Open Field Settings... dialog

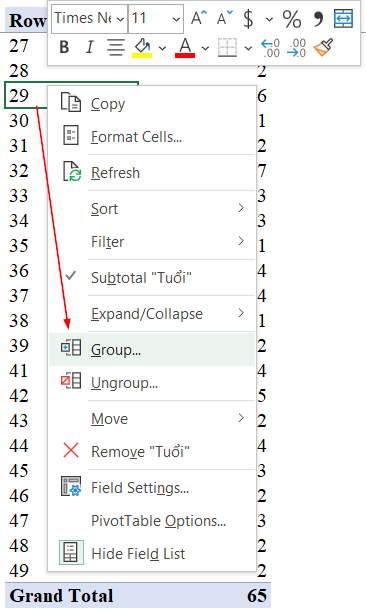click(152, 488)
